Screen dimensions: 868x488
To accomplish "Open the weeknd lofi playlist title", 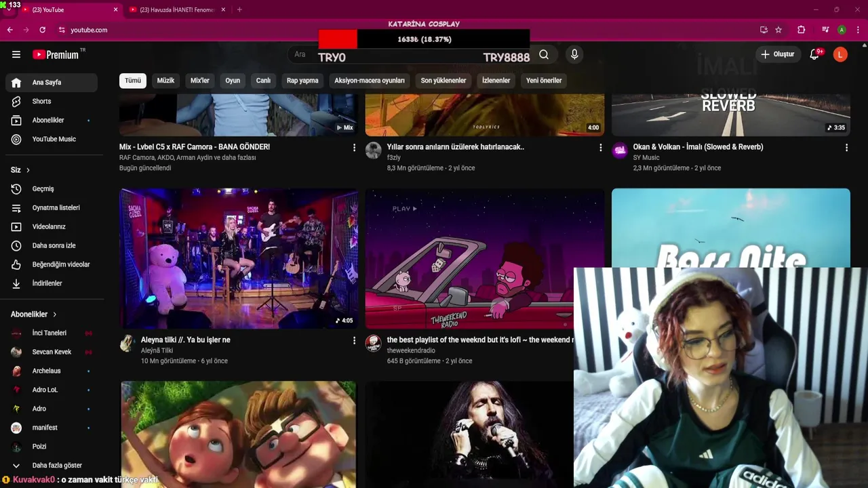I will (480, 340).
